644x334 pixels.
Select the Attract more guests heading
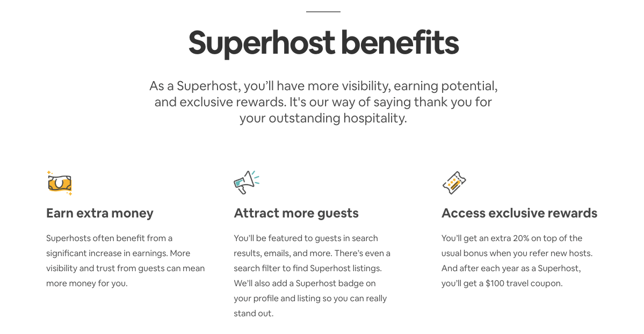(x=296, y=213)
